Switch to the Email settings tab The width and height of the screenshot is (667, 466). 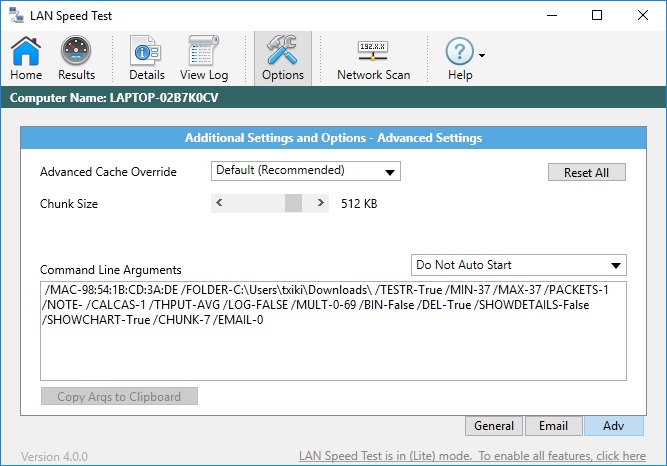(553, 426)
